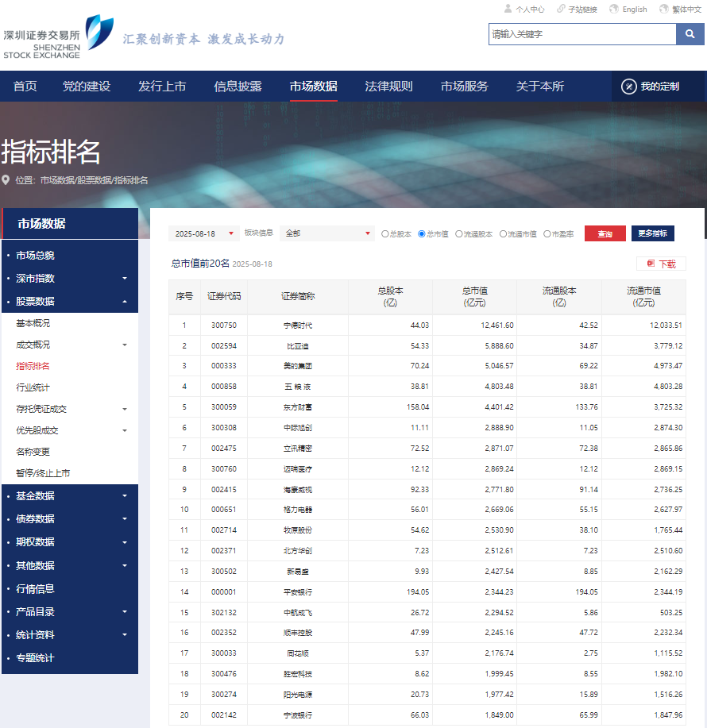The width and height of the screenshot is (707, 728).
Task: Click the 我的定制 circular icon
Action: coord(629,87)
